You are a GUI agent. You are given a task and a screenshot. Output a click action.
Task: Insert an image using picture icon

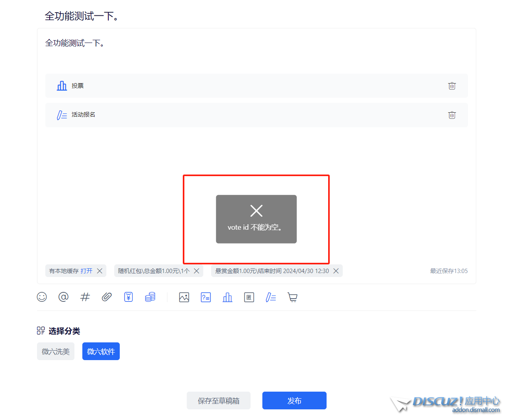point(184,297)
